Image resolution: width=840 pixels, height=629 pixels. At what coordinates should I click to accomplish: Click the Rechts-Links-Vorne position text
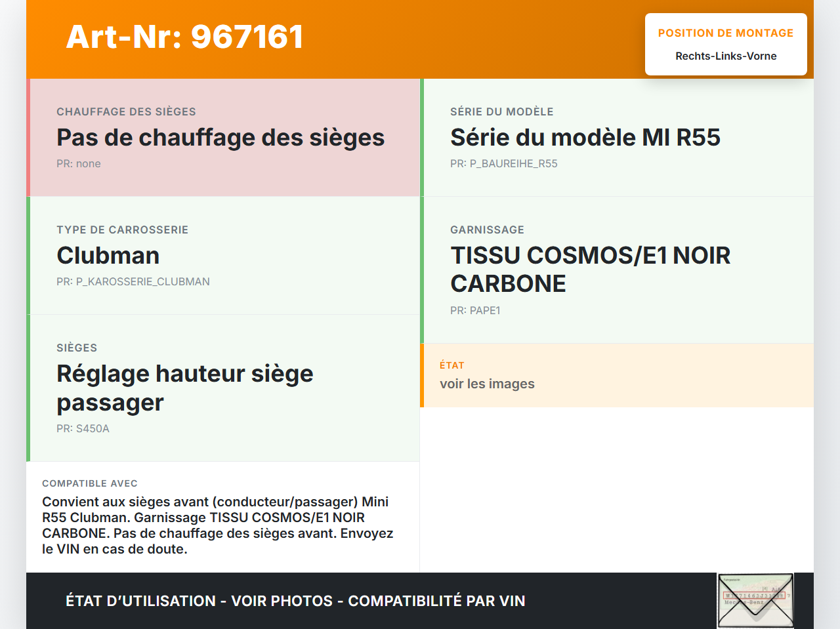[726, 56]
